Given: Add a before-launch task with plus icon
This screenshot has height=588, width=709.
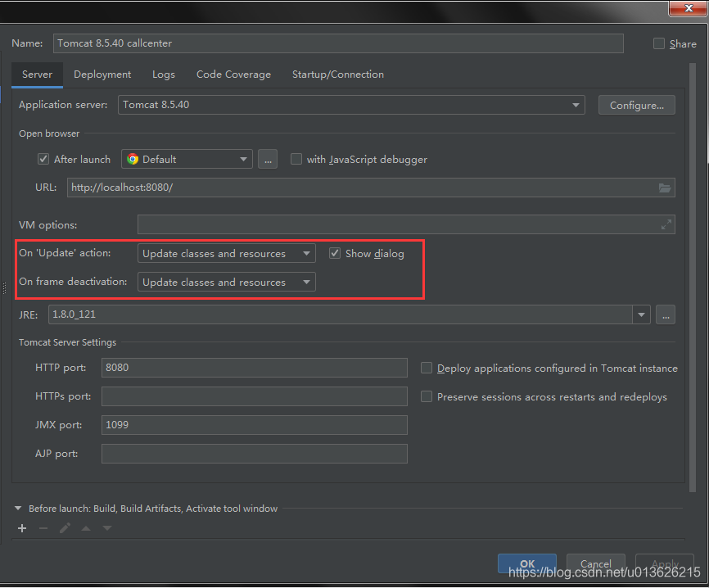Looking at the screenshot, I should pyautogui.click(x=22, y=528).
